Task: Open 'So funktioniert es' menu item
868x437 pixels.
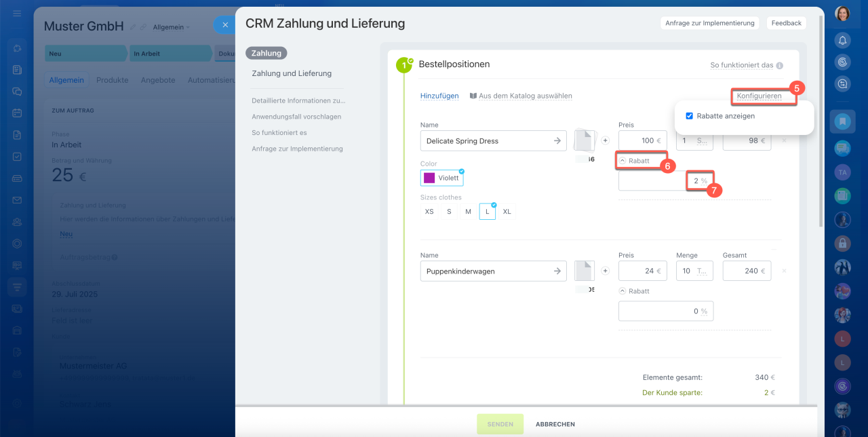Action: point(279,132)
